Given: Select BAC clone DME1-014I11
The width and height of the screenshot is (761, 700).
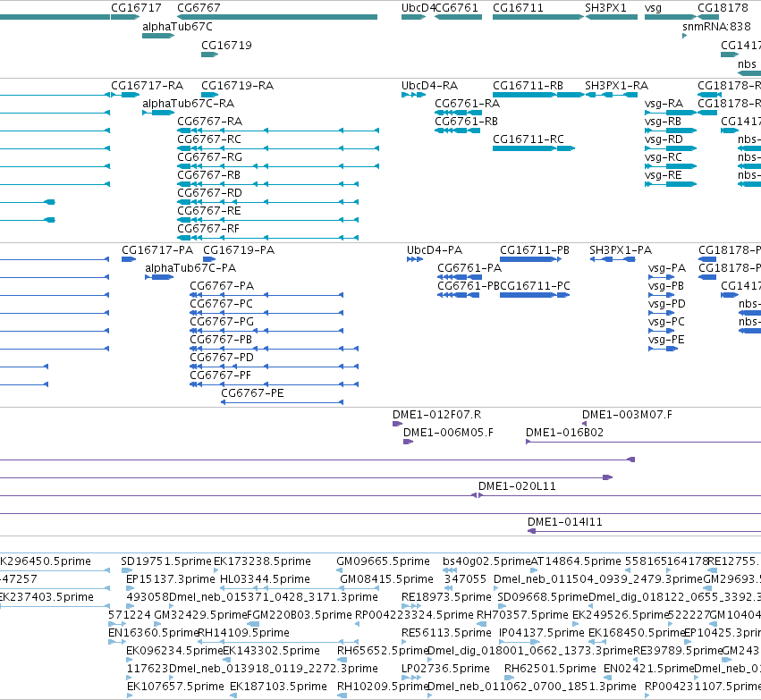Looking at the screenshot, I should tap(565, 522).
